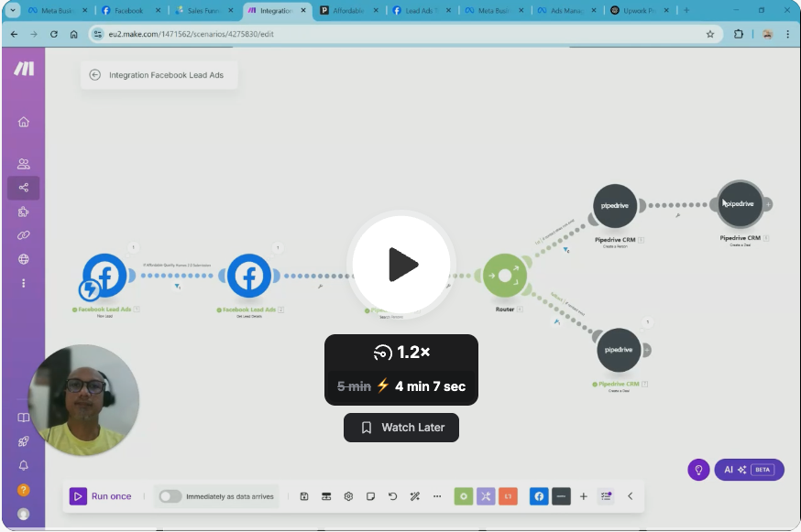Select the Facebook Lead Ads Get Lead Details module
Viewport: 801px width, 532px height.
pos(249,276)
